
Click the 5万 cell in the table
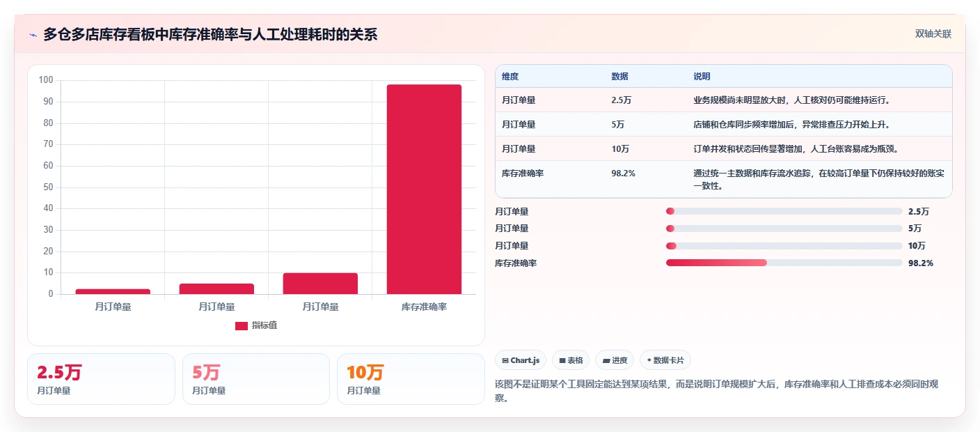(617, 125)
